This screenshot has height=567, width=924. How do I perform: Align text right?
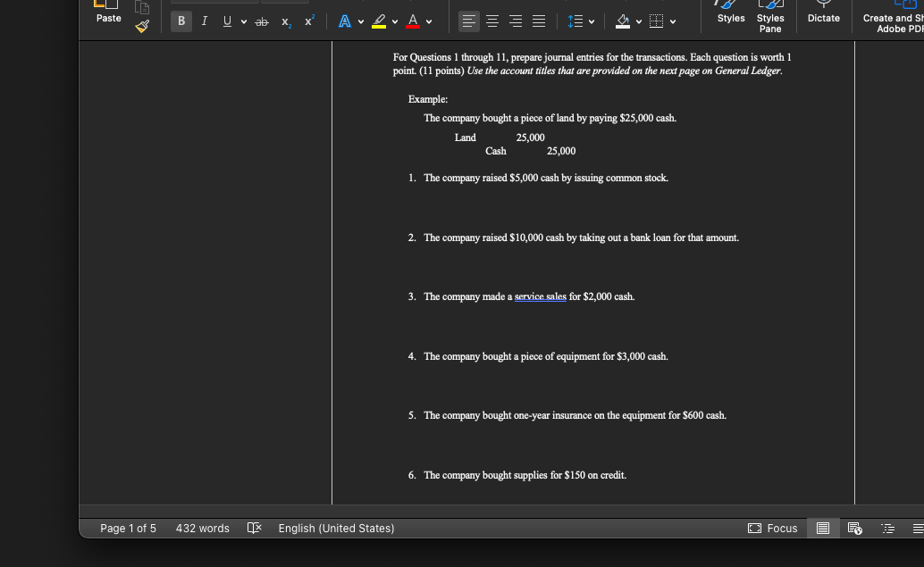516,21
